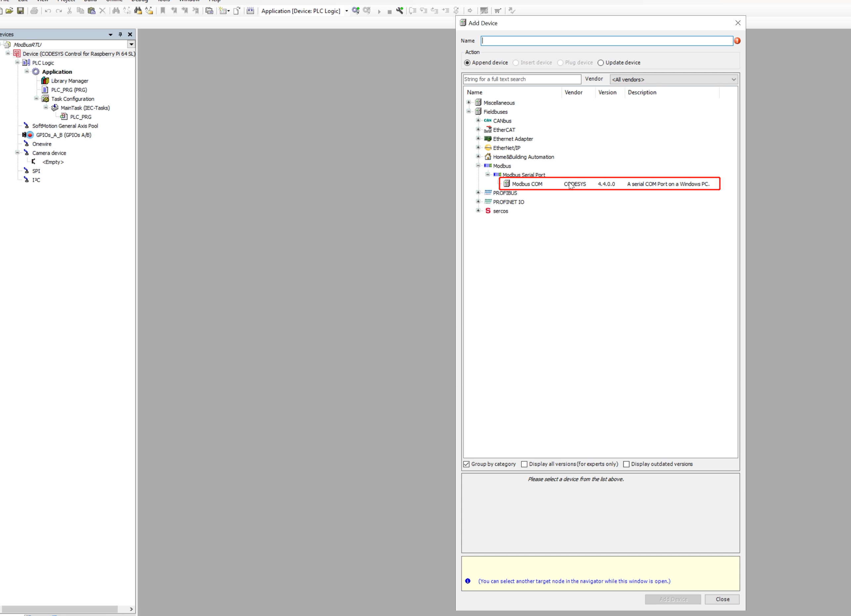This screenshot has width=851, height=616.
Task: Undo the last action via toolbar
Action: (x=48, y=11)
